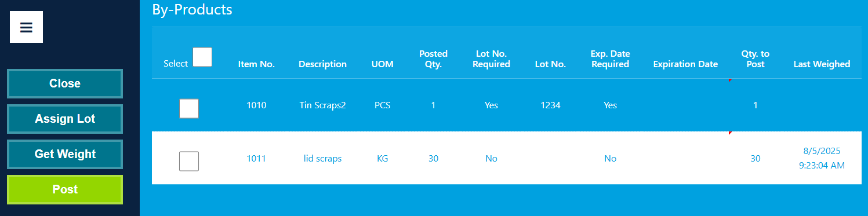Screen dimensions: 868x216
Task: Tick the Select all header checkbox
Action: (x=202, y=57)
